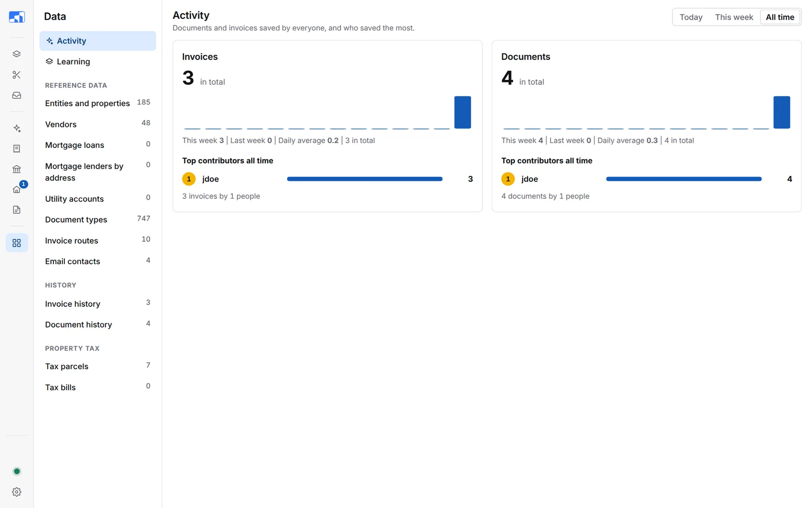Open the sparkle AI icon in the sidebar

(x=17, y=128)
